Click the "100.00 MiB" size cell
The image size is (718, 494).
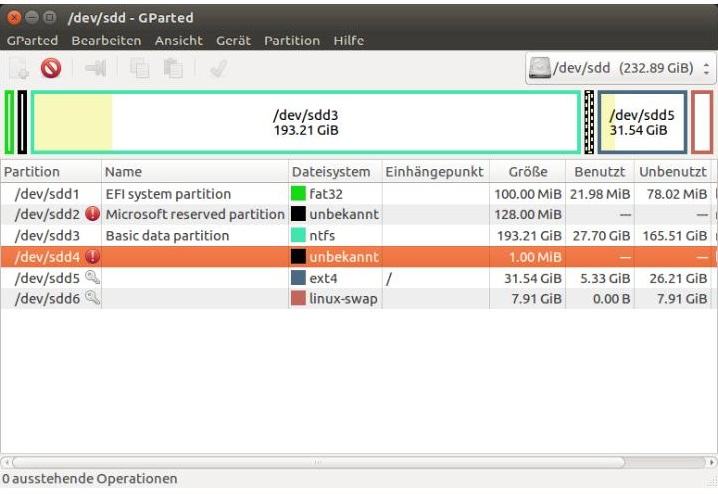tap(528, 194)
